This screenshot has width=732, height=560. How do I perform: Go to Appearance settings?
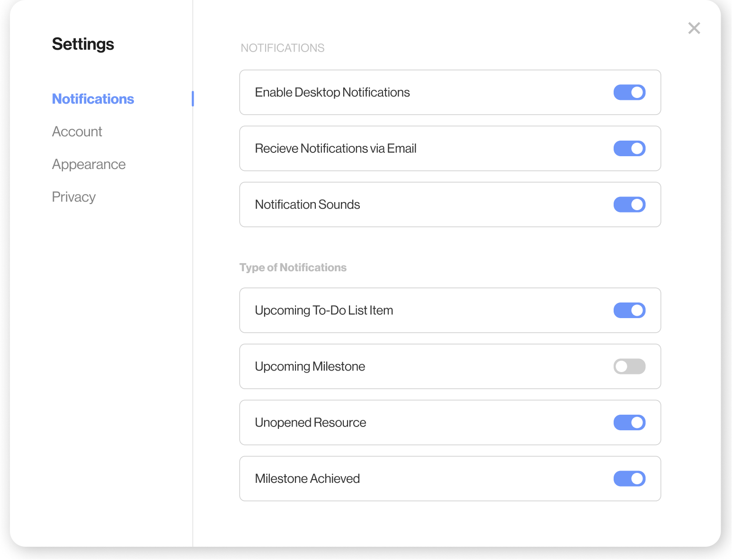coord(89,164)
